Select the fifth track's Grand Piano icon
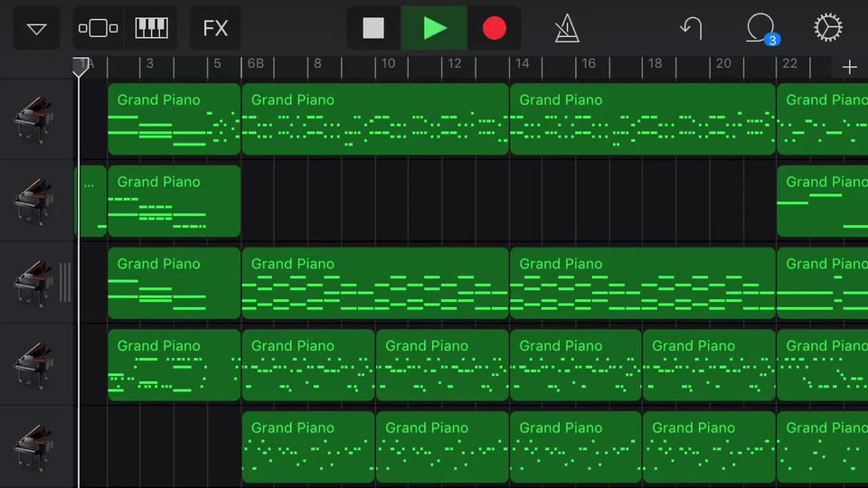The height and width of the screenshot is (488, 868). coord(33,446)
